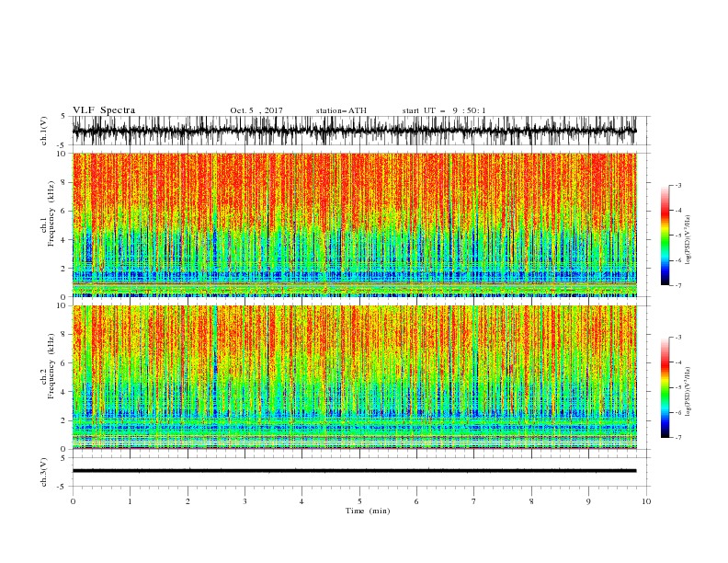Click the '5' tick on the ch.1(V) axis
This screenshot has width=728, height=563.
[x=64, y=117]
